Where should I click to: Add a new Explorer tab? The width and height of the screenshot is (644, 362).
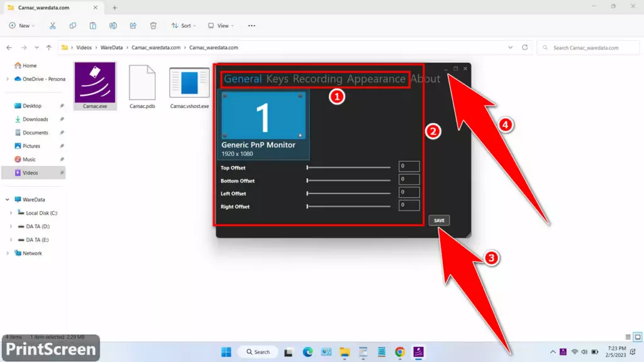(114, 8)
